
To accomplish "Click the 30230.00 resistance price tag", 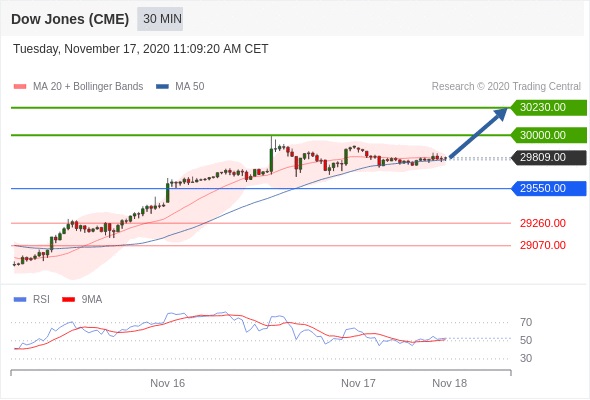I will tap(549, 108).
